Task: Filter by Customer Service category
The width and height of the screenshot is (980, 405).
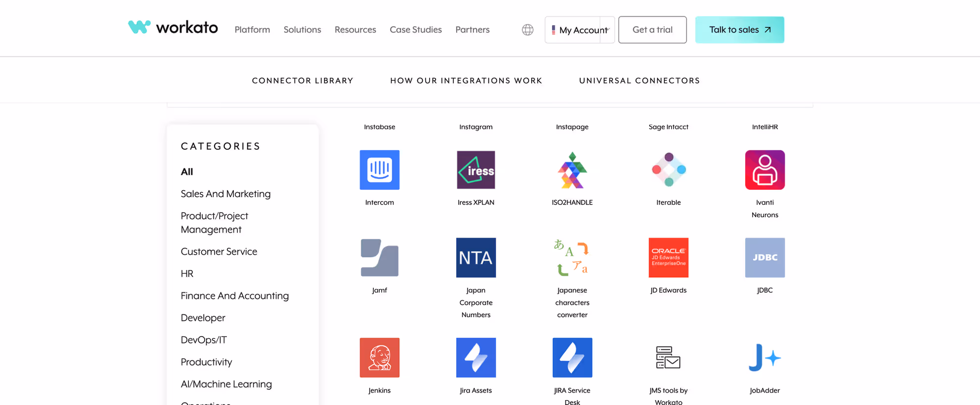Action: (x=219, y=251)
